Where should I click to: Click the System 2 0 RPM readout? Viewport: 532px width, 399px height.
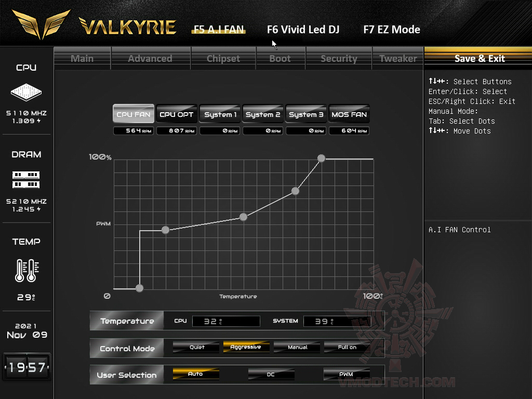(263, 130)
